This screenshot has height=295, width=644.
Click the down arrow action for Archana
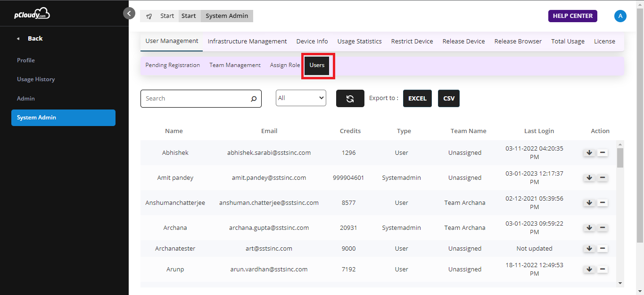tap(589, 228)
